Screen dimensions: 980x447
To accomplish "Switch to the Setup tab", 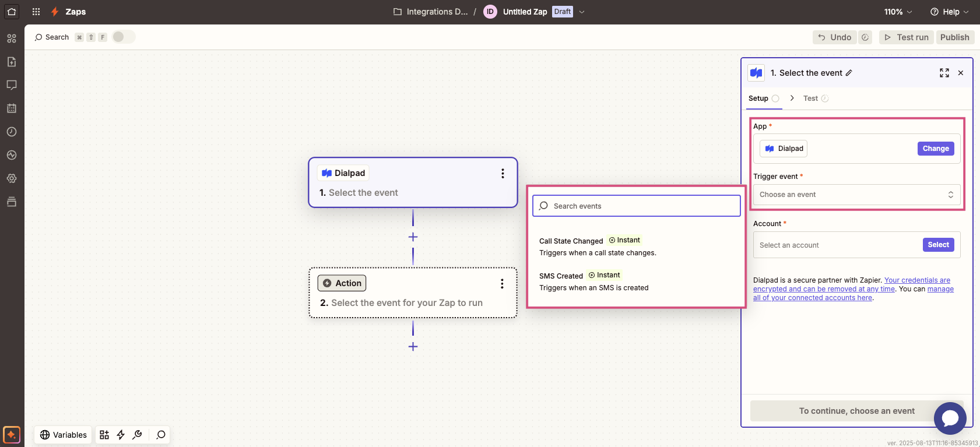I will coord(764,98).
